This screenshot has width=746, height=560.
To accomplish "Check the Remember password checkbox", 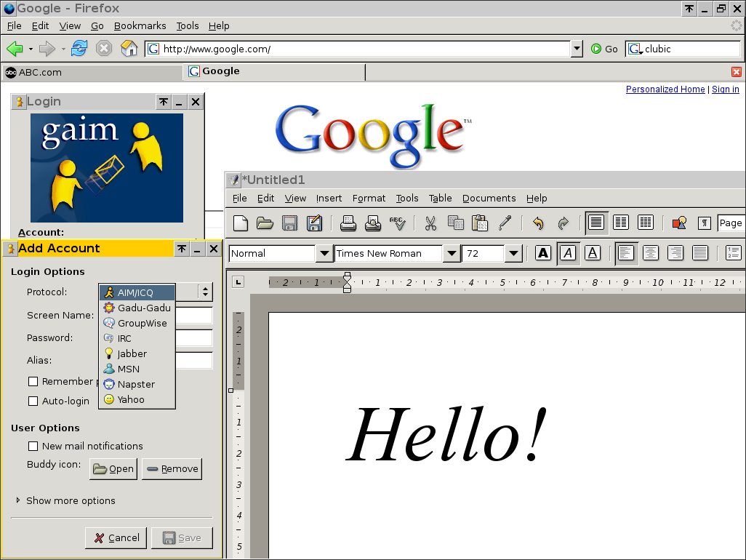I will point(33,382).
